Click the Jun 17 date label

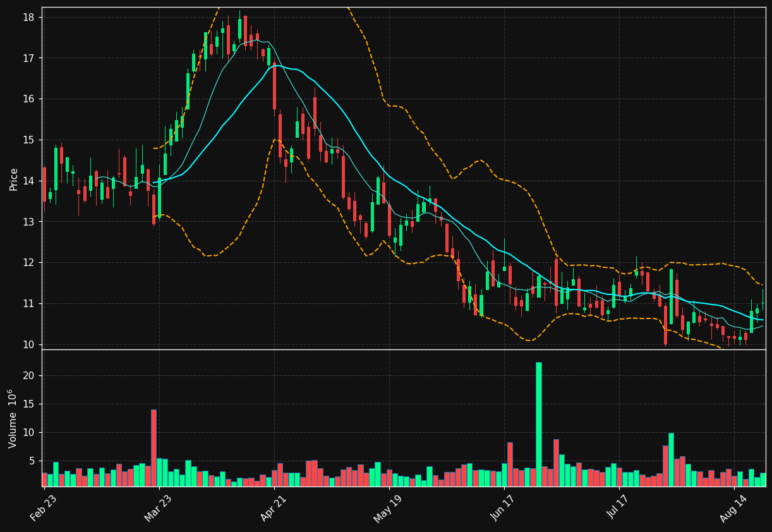pyautogui.click(x=502, y=509)
